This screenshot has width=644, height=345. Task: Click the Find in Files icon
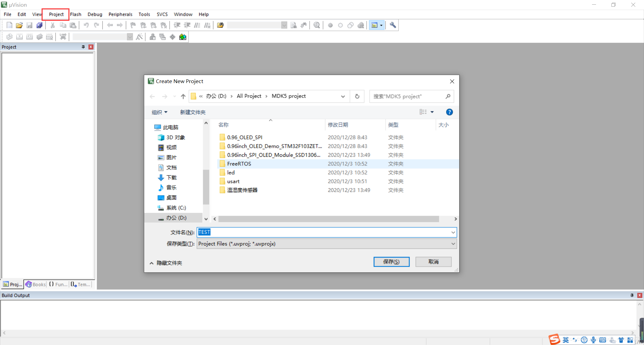click(x=220, y=25)
